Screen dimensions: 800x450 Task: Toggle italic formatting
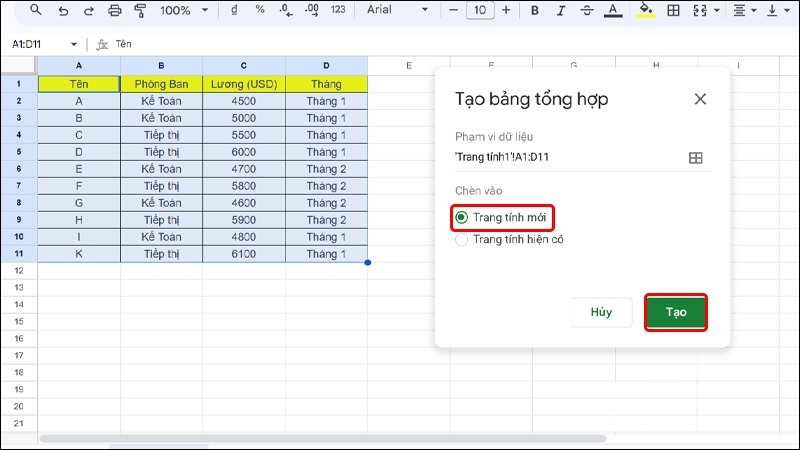[561, 10]
